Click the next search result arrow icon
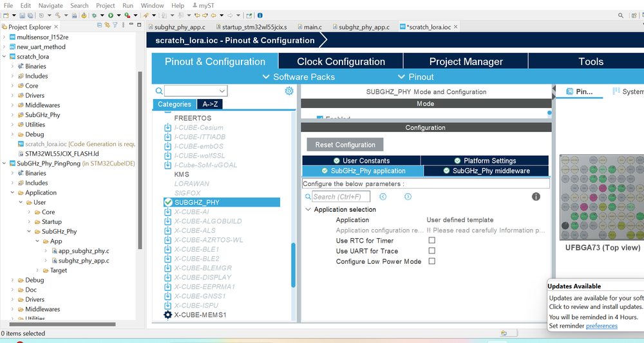Viewport: 644px width, 343px height. pos(408,196)
